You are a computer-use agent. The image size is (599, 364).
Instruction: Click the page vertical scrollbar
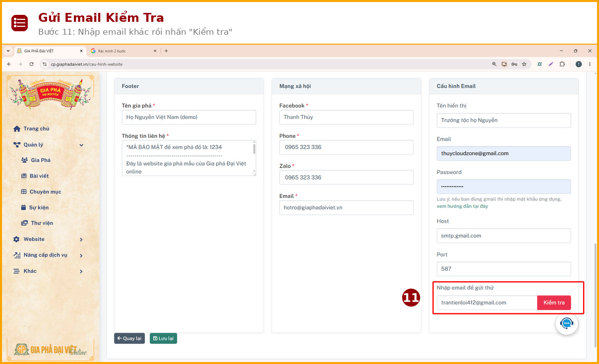point(596,295)
